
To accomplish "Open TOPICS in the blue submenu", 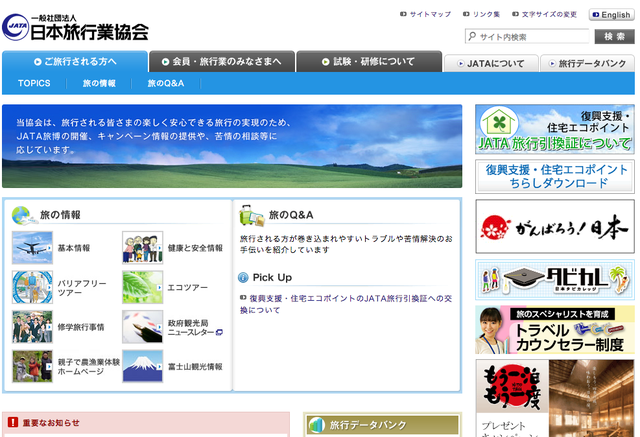I will pyautogui.click(x=34, y=83).
